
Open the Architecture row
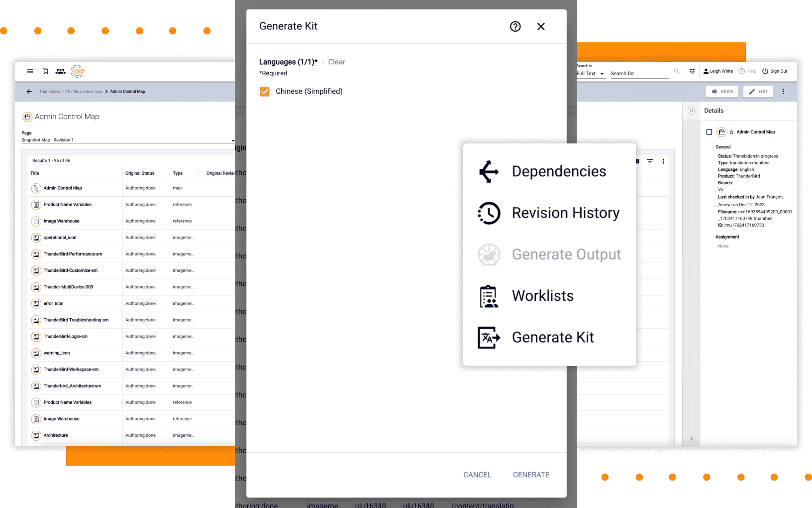(x=131, y=435)
